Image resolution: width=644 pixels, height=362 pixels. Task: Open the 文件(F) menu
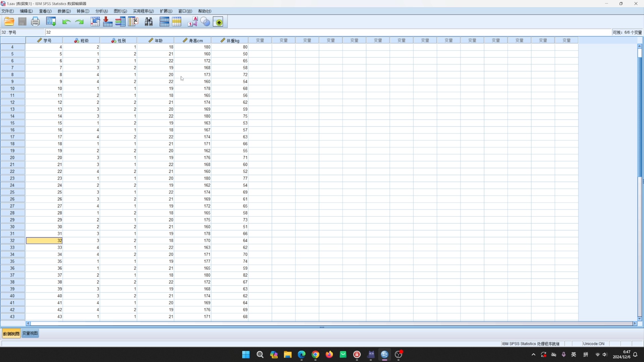click(8, 11)
